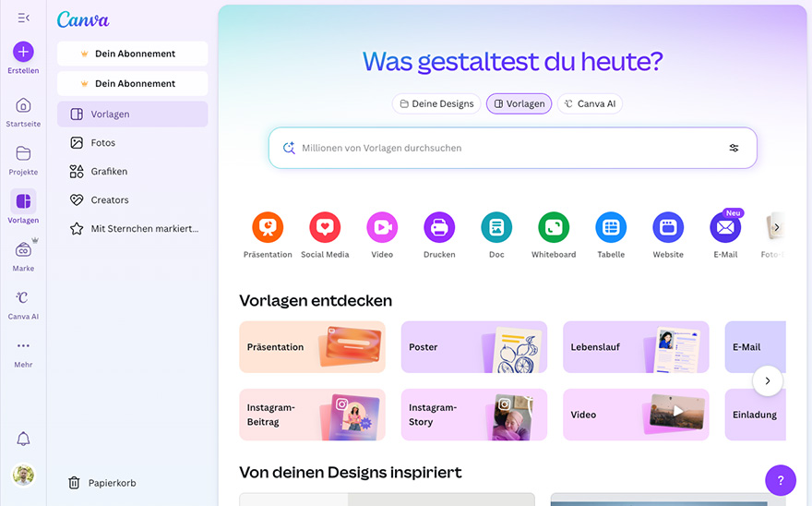Image resolution: width=812 pixels, height=506 pixels.
Task: Open Instagram-Beitrag template card
Action: click(x=312, y=415)
